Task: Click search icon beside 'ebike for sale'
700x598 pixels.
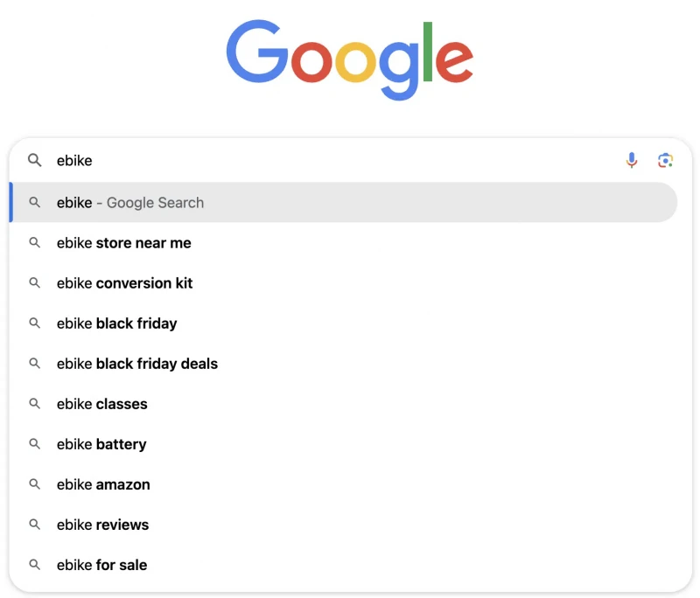Action: 34,565
